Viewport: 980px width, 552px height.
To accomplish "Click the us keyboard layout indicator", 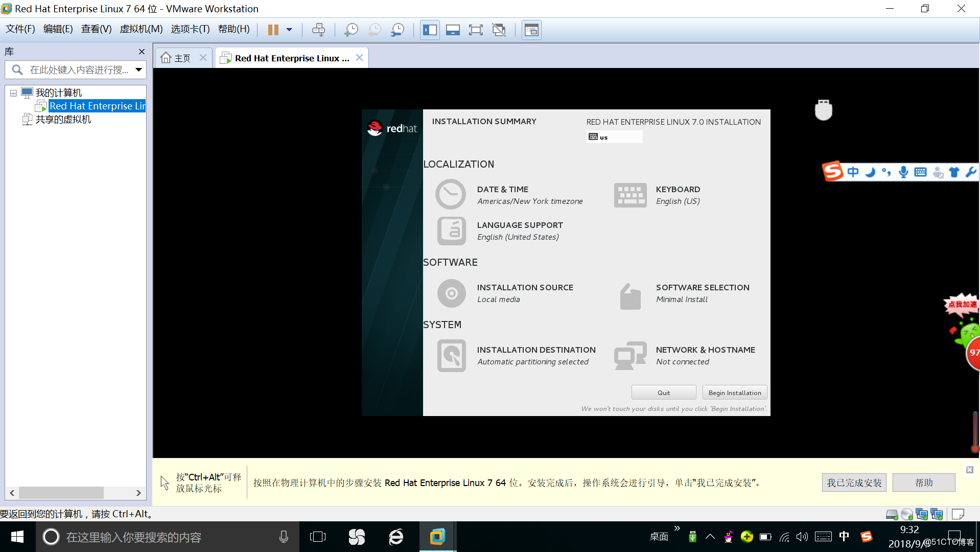I will pos(615,137).
